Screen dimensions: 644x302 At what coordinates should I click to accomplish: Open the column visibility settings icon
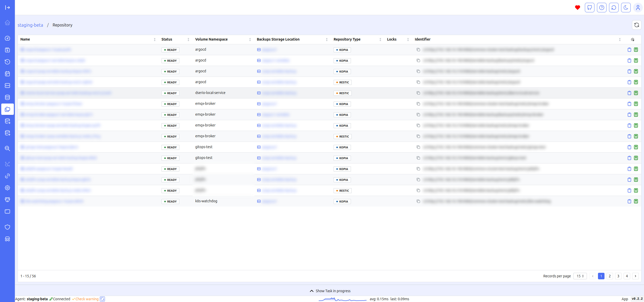[632, 39]
